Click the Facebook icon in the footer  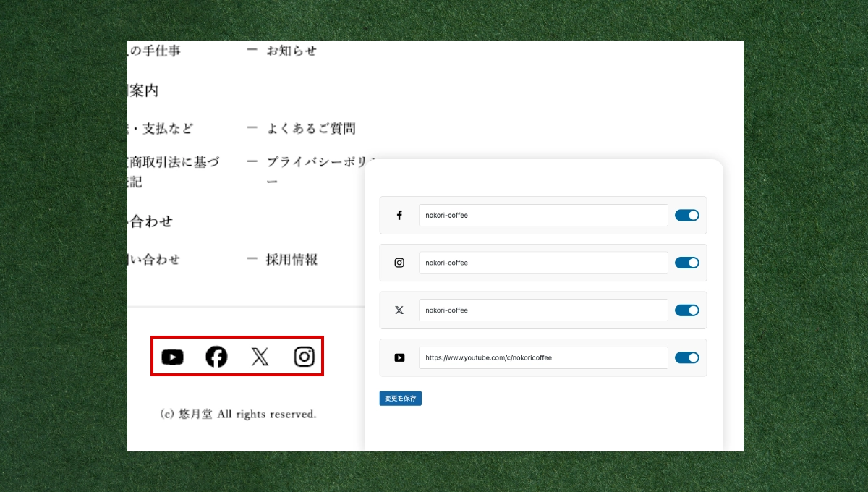216,357
